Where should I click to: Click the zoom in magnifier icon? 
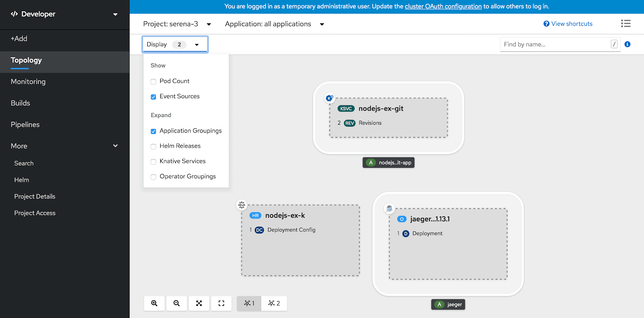click(x=154, y=304)
